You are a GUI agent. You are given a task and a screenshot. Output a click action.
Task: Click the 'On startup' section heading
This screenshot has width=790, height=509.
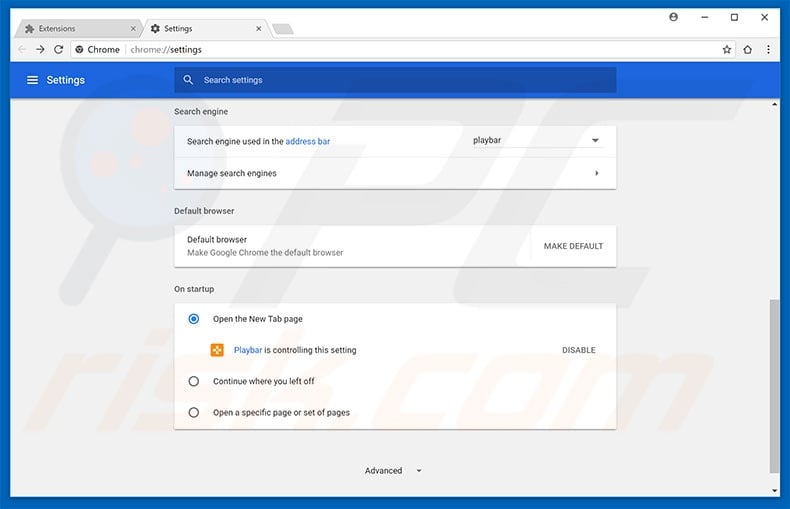[194, 289]
